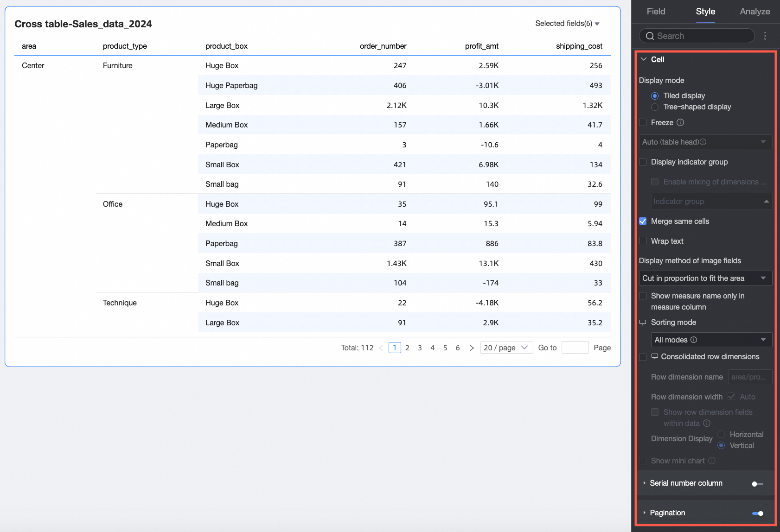The image size is (780, 532).
Task: Click the Cross table-Sales_data_2024 title
Action: click(83, 24)
